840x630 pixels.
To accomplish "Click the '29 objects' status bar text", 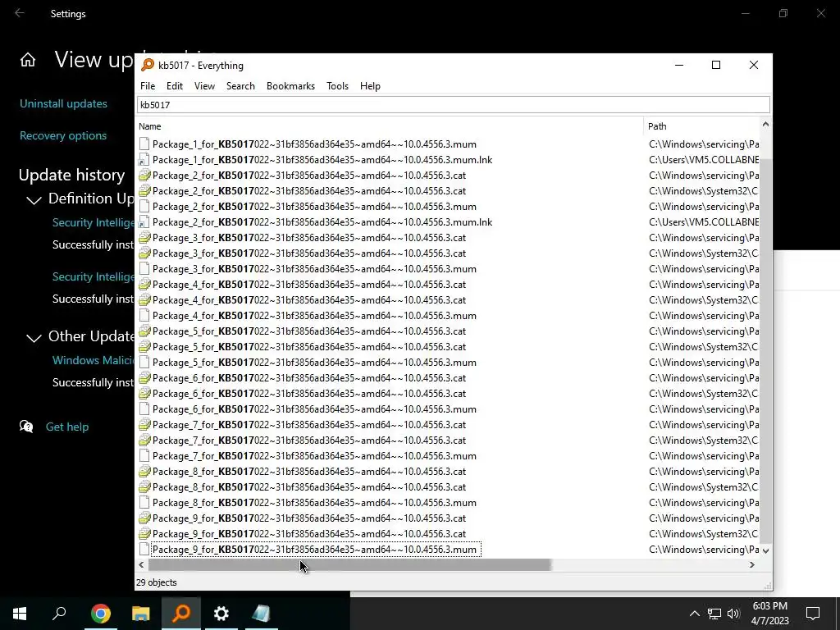I will click(157, 582).
